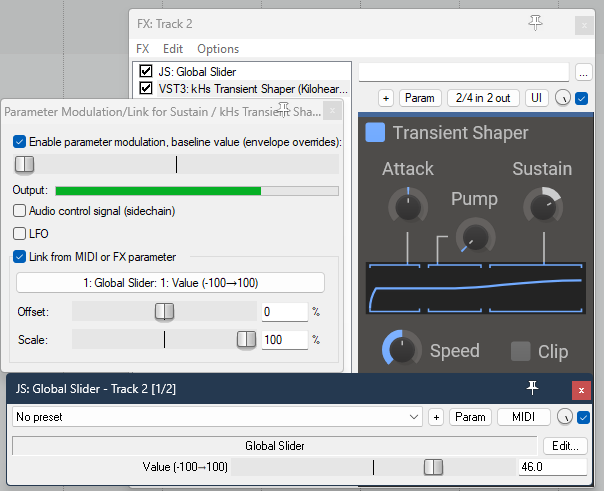Pin the JS: Global Slider window
The height and width of the screenshot is (491, 604).
533,388
